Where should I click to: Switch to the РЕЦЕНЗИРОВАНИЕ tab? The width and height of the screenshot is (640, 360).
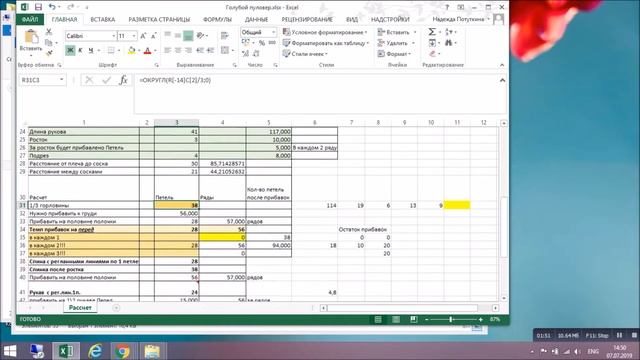(x=307, y=19)
